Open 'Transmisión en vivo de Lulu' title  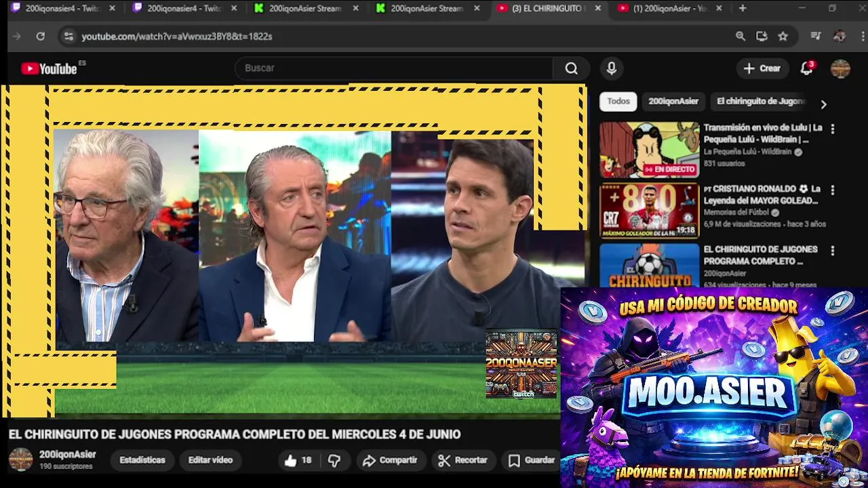[x=763, y=134]
